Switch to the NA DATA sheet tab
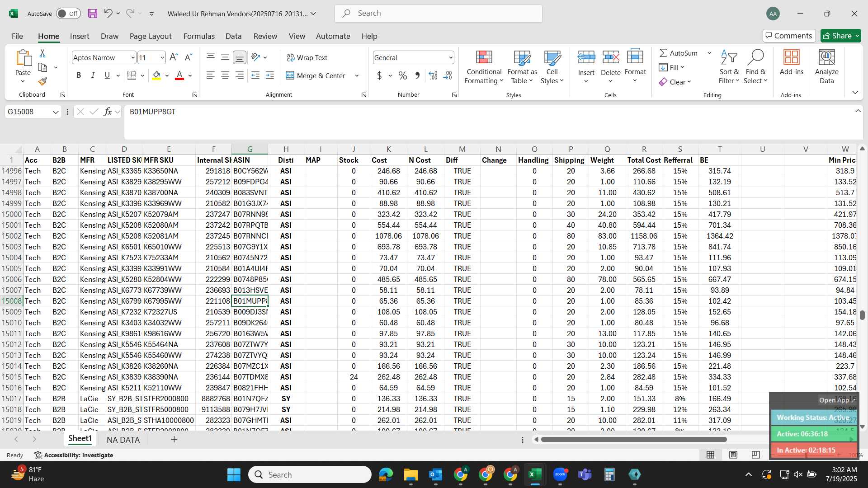Viewport: 868px width, 488px height. (123, 440)
